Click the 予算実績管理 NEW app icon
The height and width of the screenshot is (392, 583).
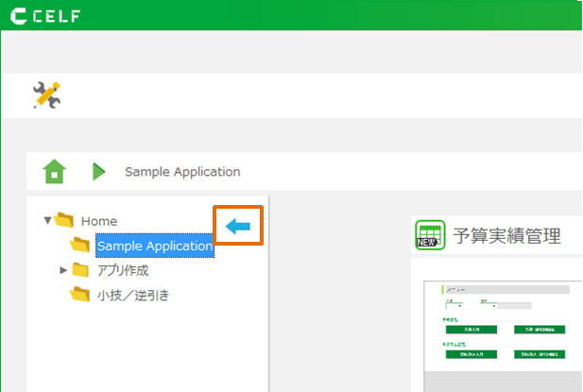click(430, 235)
